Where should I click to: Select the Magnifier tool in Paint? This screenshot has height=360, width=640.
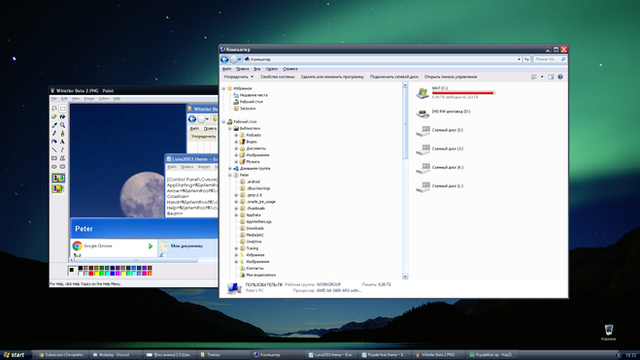(x=62, y=125)
